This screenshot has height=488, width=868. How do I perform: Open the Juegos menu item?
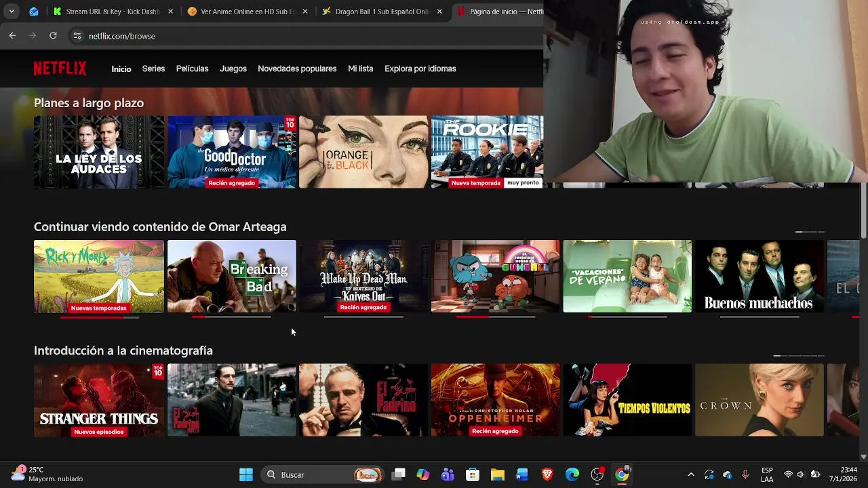click(x=233, y=68)
